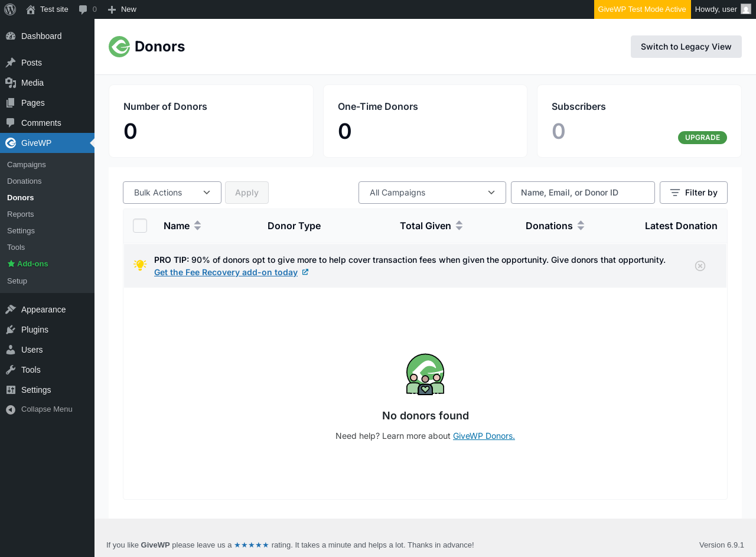Click the GiveWP logo beside Donors heading

tap(119, 47)
